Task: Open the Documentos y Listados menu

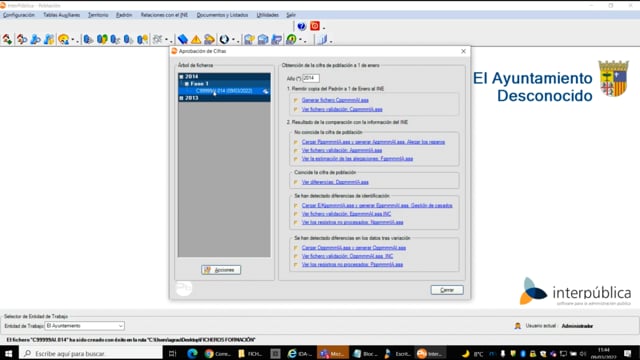Action: pyautogui.click(x=222, y=15)
